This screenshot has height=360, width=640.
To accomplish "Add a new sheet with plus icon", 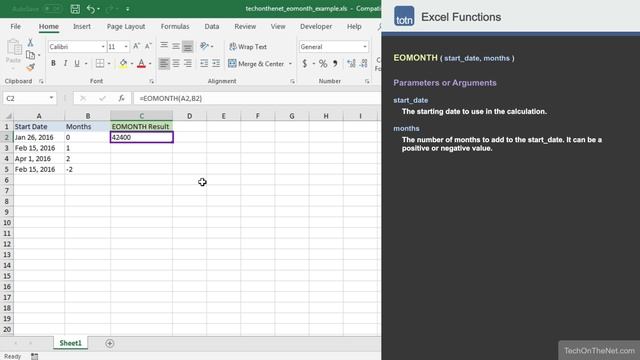I will point(109,343).
